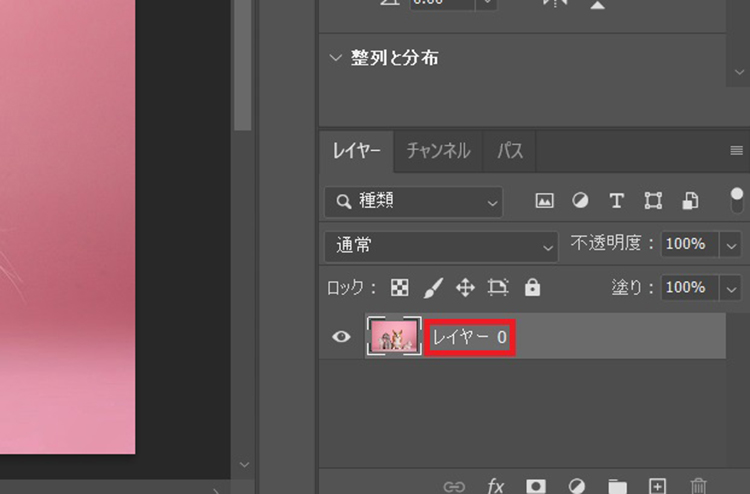This screenshot has height=494, width=750.
Task: Switch to the パス tab
Action: 509,151
